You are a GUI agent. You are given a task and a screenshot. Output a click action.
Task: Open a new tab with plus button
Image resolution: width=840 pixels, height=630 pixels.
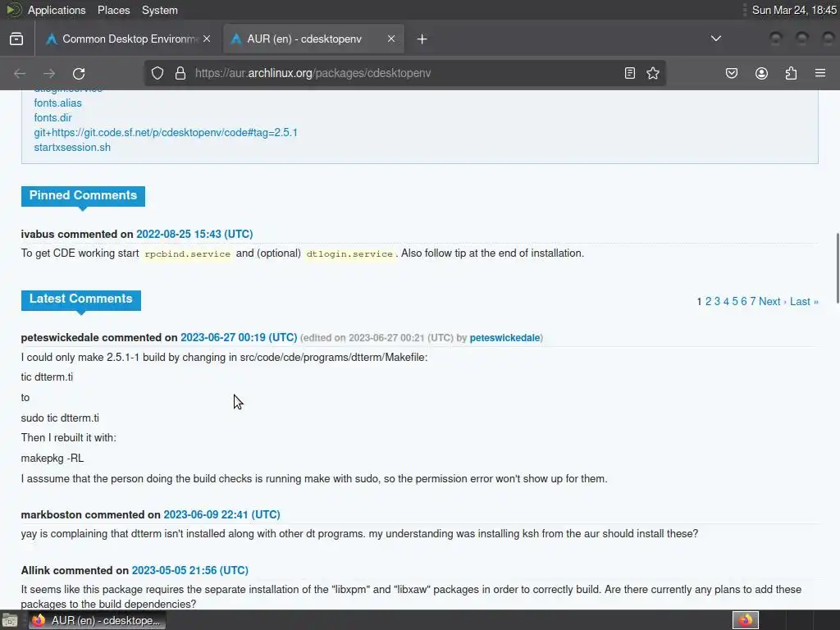pyautogui.click(x=422, y=39)
